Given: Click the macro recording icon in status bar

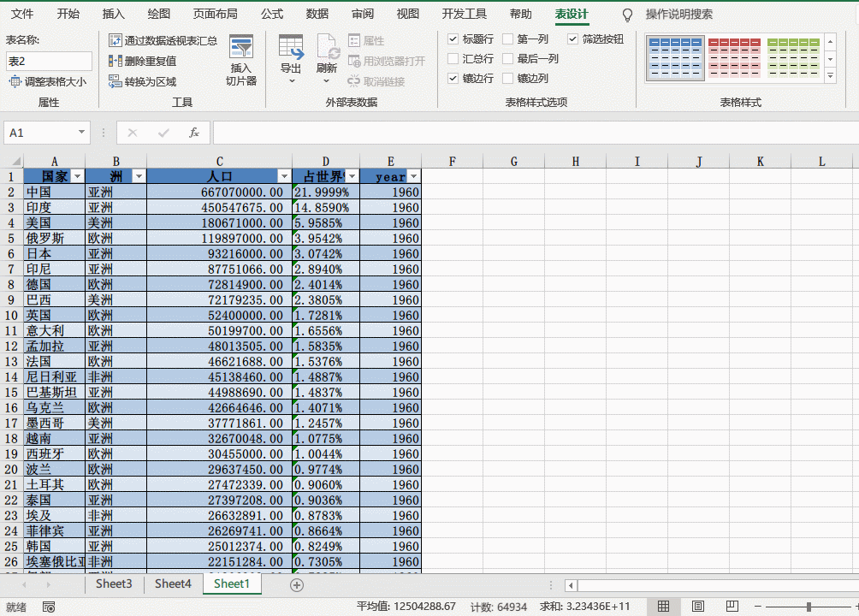Looking at the screenshot, I should tap(49, 607).
